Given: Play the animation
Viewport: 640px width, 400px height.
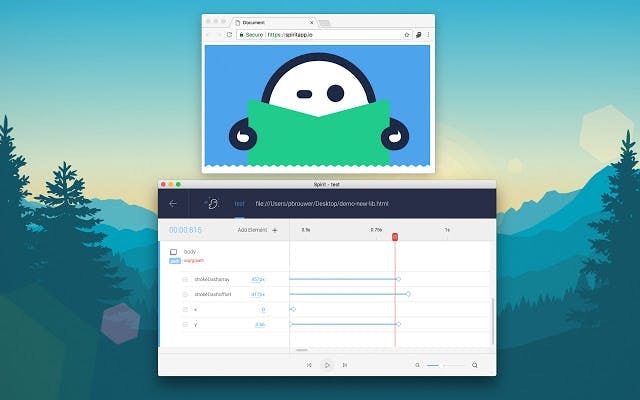Looking at the screenshot, I should coord(327,365).
